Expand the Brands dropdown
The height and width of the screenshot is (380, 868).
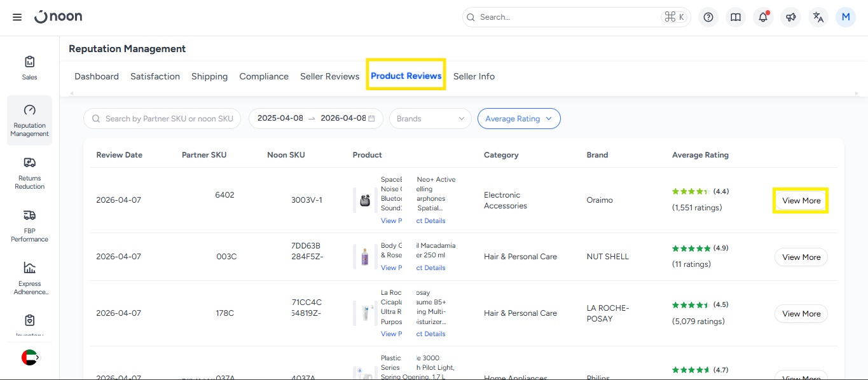point(431,118)
